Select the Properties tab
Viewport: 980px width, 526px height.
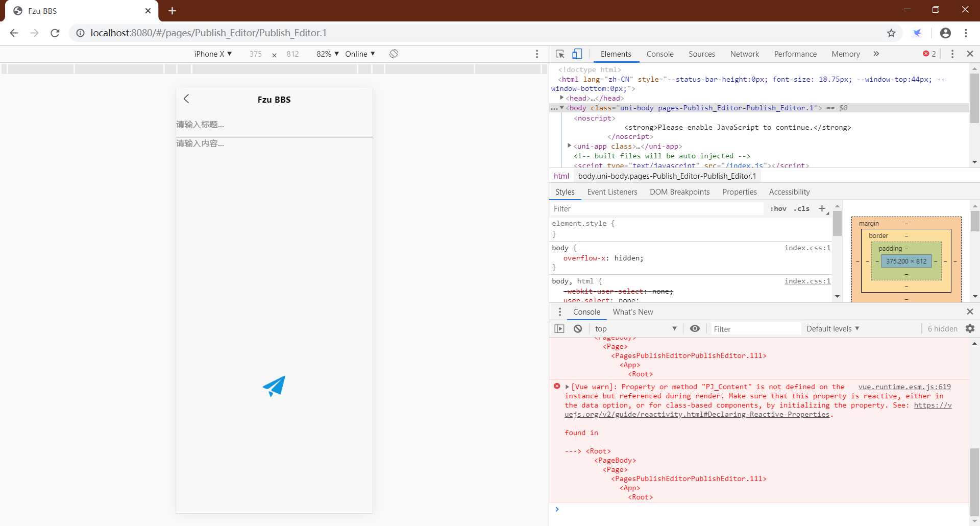[x=740, y=192]
